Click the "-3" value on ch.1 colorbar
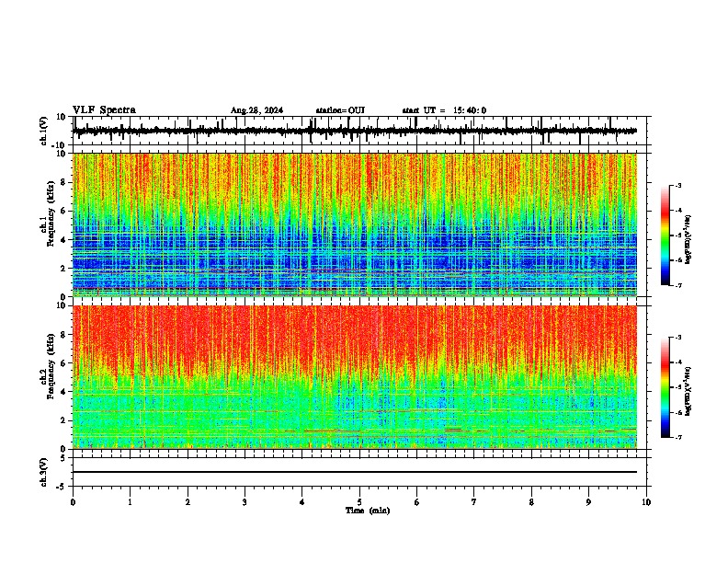Screen dimensions: 728x563 point(678,185)
